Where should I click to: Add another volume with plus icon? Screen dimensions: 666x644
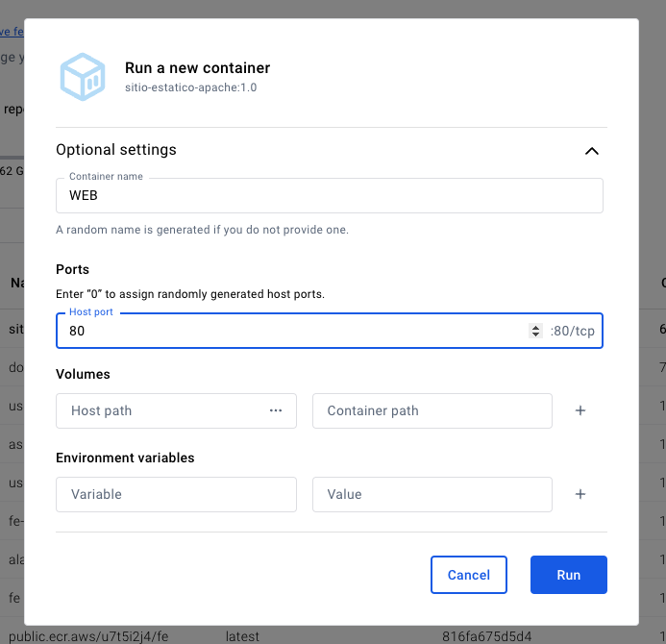pos(580,410)
